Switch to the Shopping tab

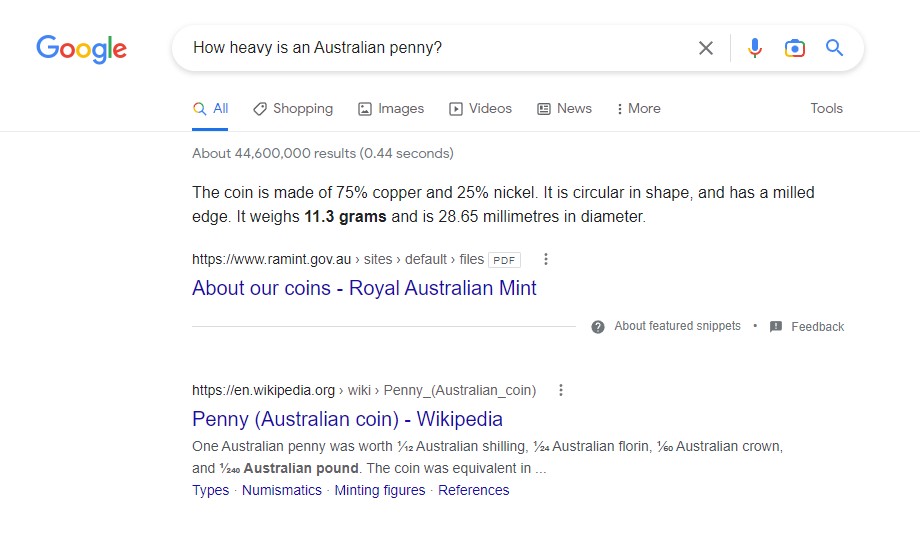[293, 109]
